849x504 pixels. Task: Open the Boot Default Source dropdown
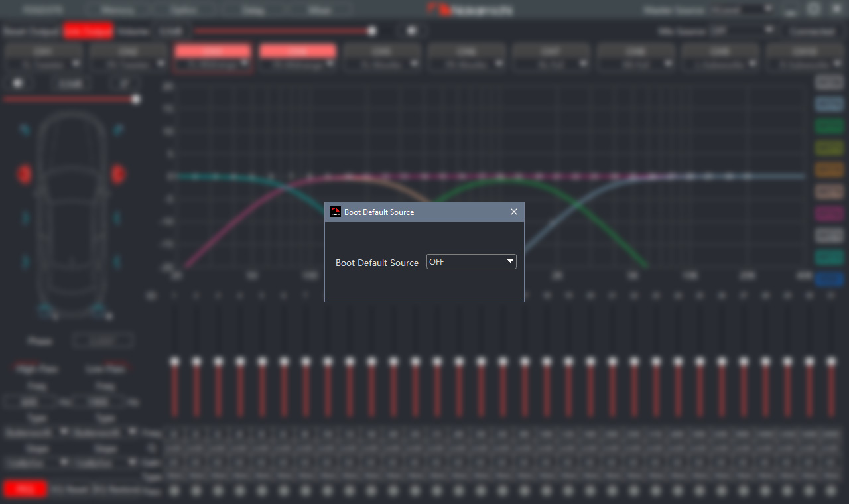click(471, 262)
